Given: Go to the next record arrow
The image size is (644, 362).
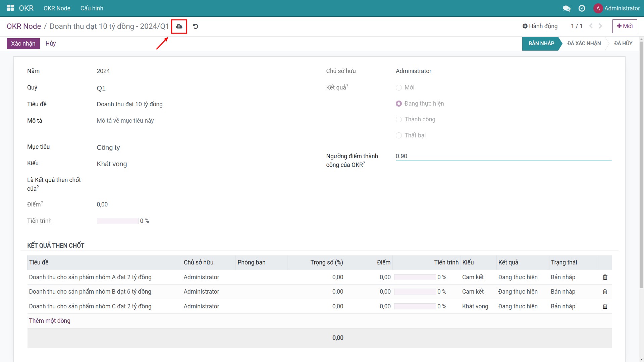Looking at the screenshot, I should coord(600,26).
